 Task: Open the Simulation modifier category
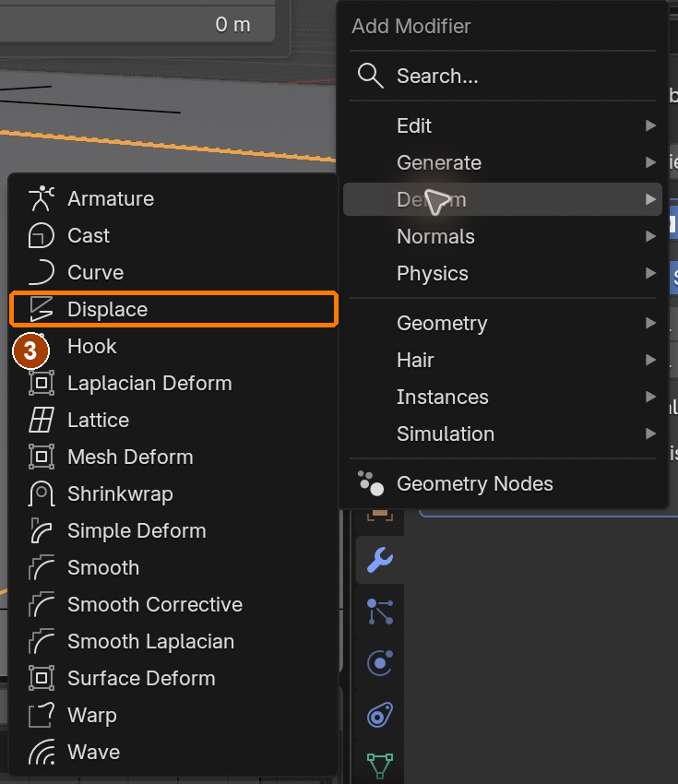(503, 434)
